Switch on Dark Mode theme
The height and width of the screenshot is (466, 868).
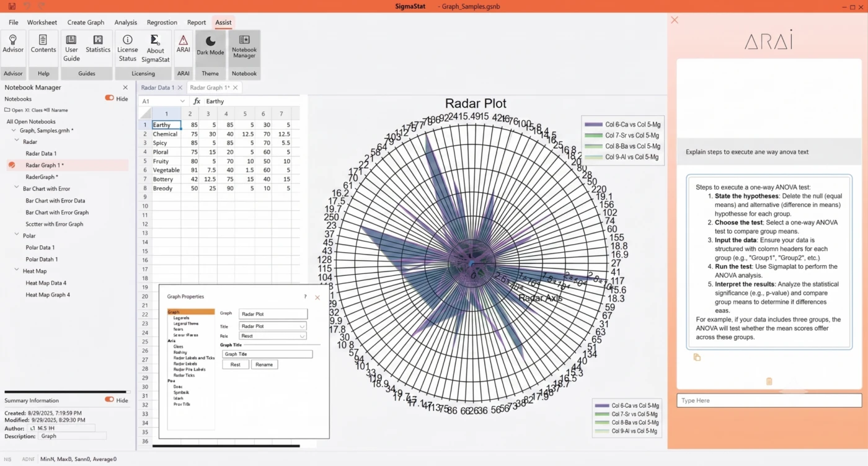[210, 45]
